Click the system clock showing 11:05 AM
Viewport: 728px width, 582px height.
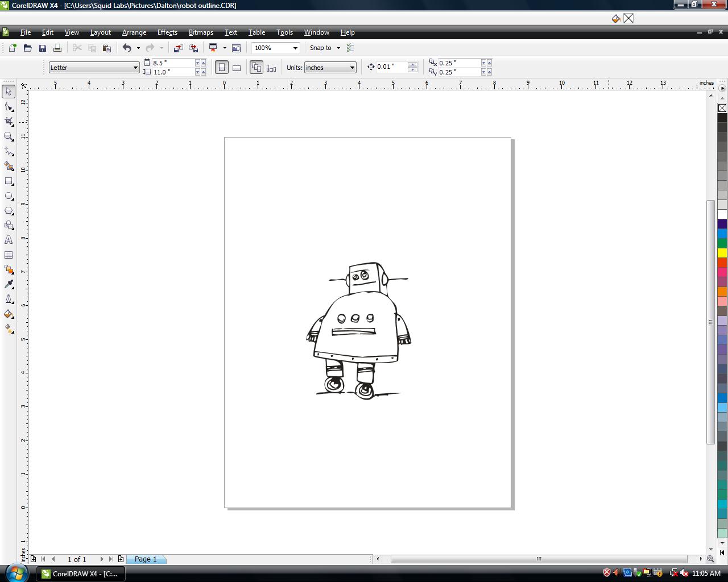coord(706,573)
